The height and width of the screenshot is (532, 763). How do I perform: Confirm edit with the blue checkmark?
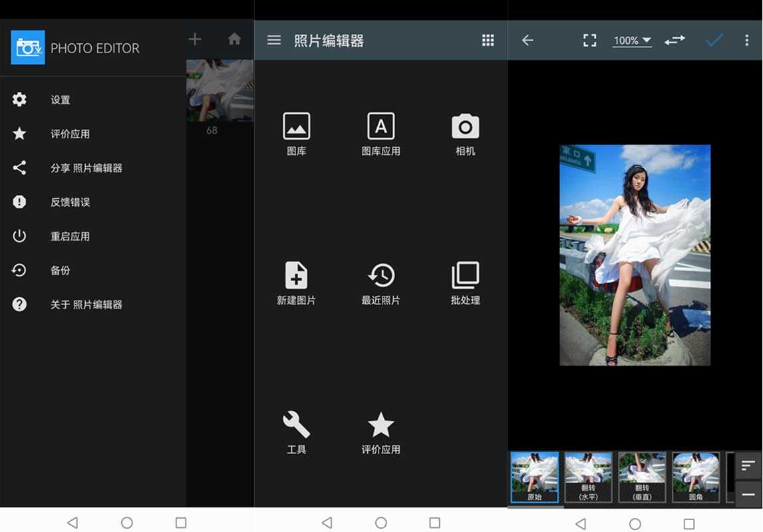[x=714, y=40]
